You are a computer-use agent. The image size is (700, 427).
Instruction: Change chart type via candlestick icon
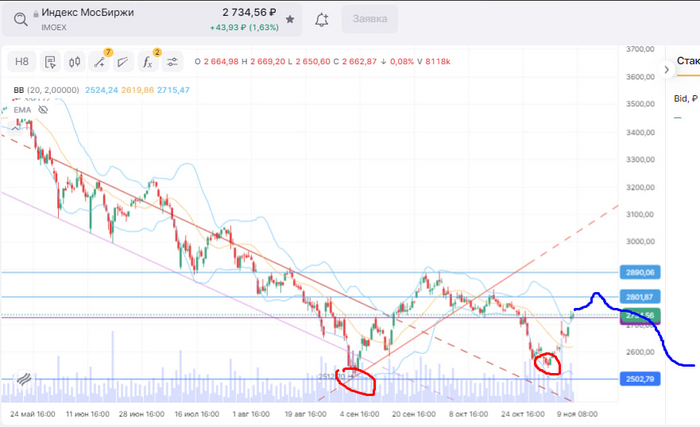74,62
